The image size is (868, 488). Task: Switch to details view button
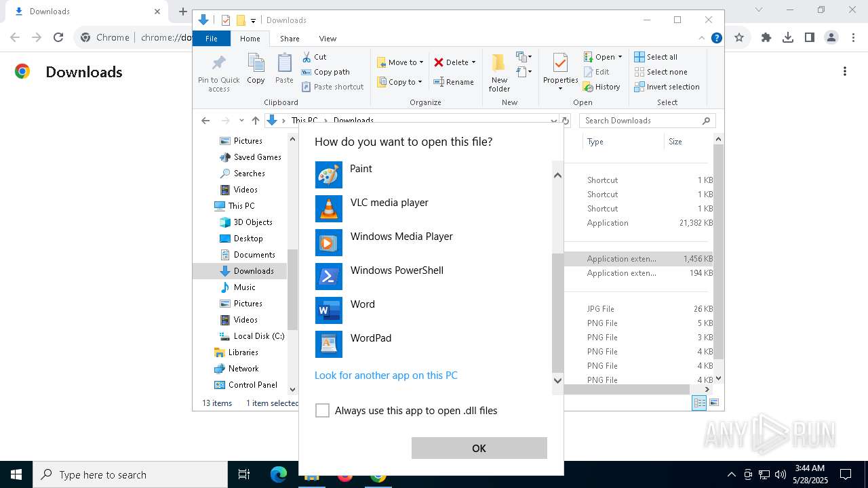698,403
